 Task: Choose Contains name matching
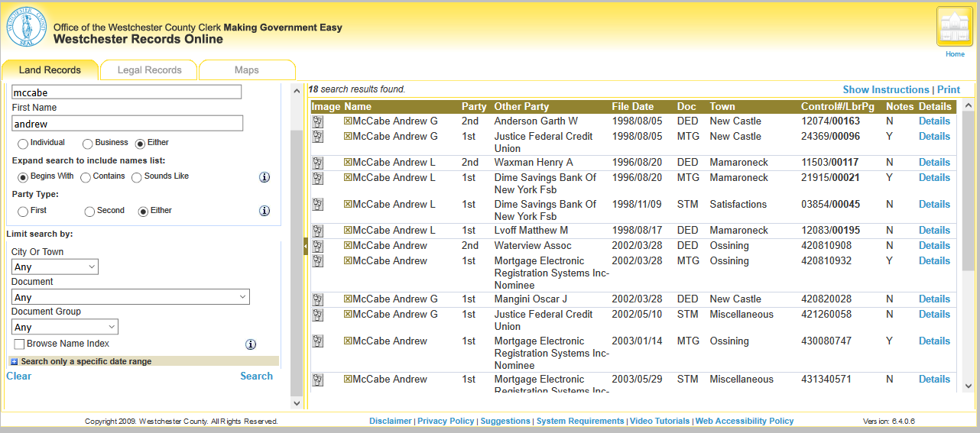(86, 177)
